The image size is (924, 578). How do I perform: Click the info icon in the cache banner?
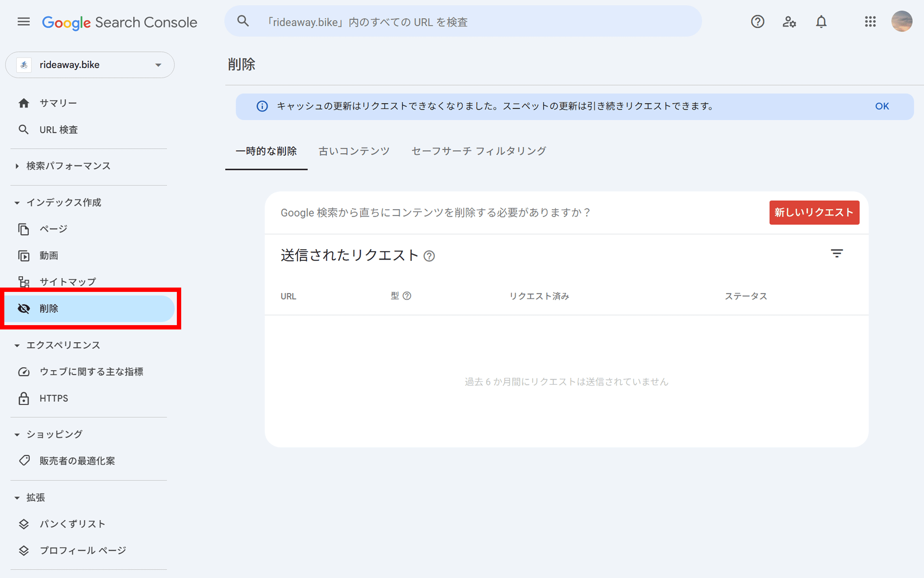[x=262, y=106]
